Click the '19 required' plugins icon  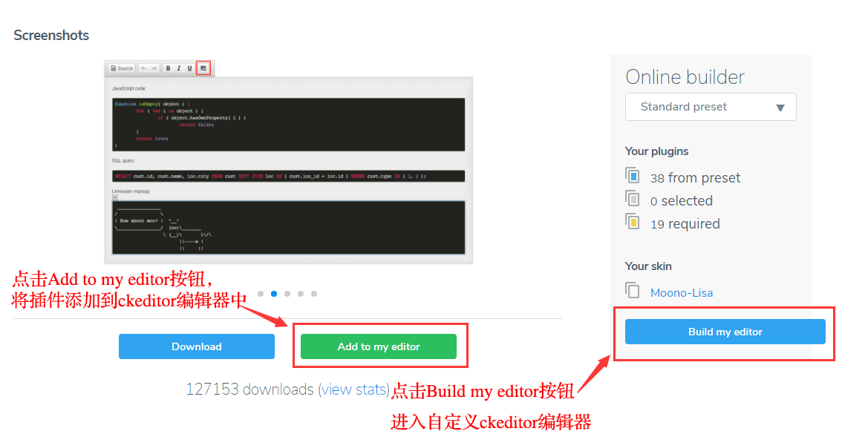pyautogui.click(x=632, y=222)
